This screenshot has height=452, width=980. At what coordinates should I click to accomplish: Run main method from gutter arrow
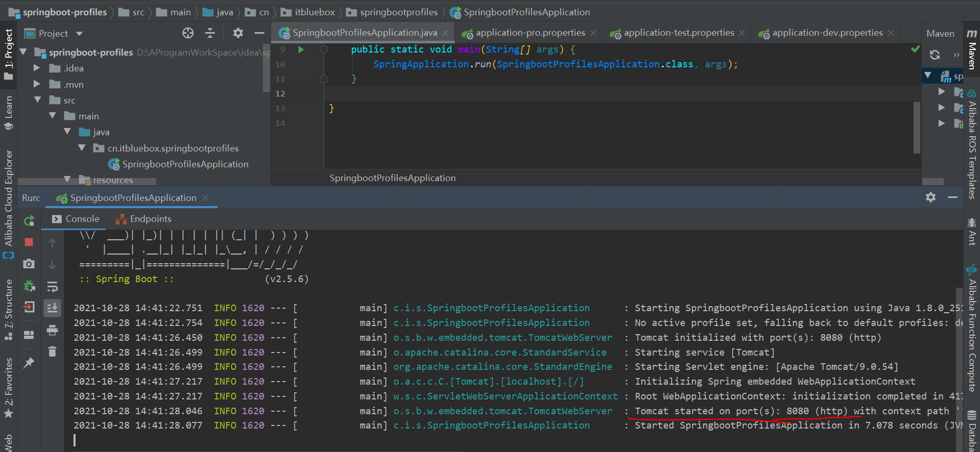tap(301, 49)
